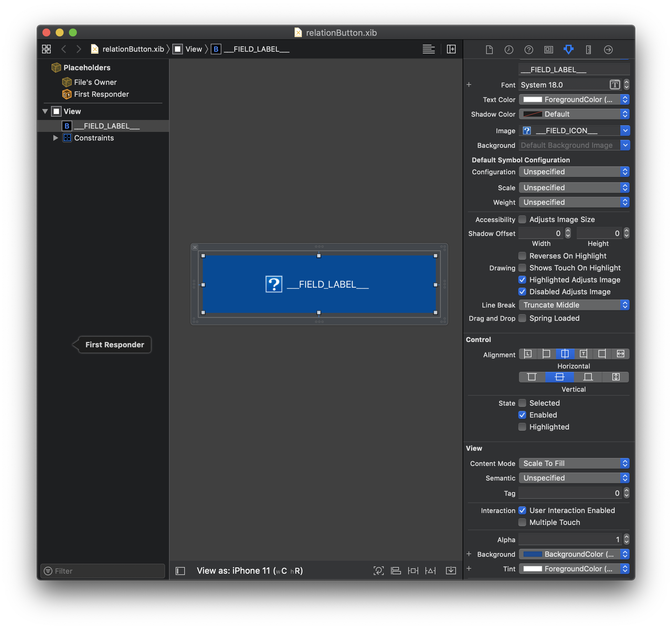This screenshot has height=629, width=672.
Task: Click the filter icon in outline
Action: (x=48, y=571)
